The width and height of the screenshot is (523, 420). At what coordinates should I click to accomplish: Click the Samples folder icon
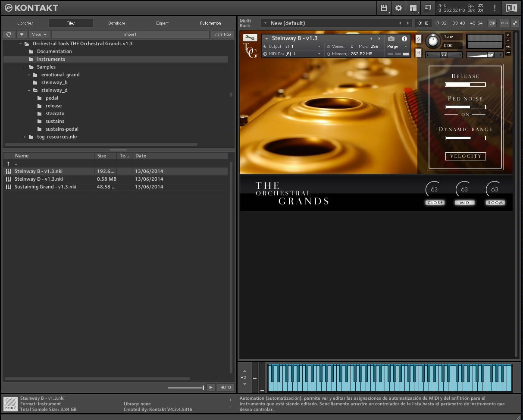point(31,67)
